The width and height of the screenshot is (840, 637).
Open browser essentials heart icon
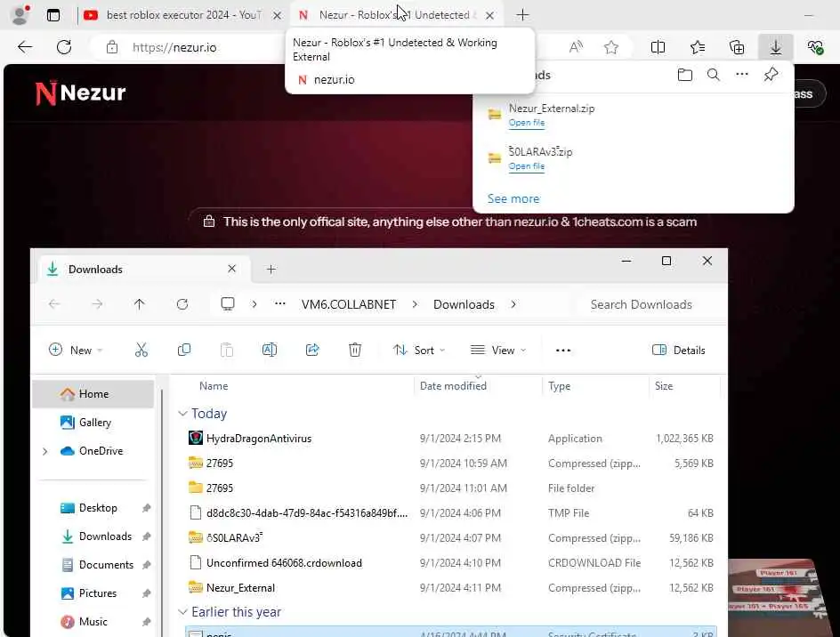tap(815, 47)
